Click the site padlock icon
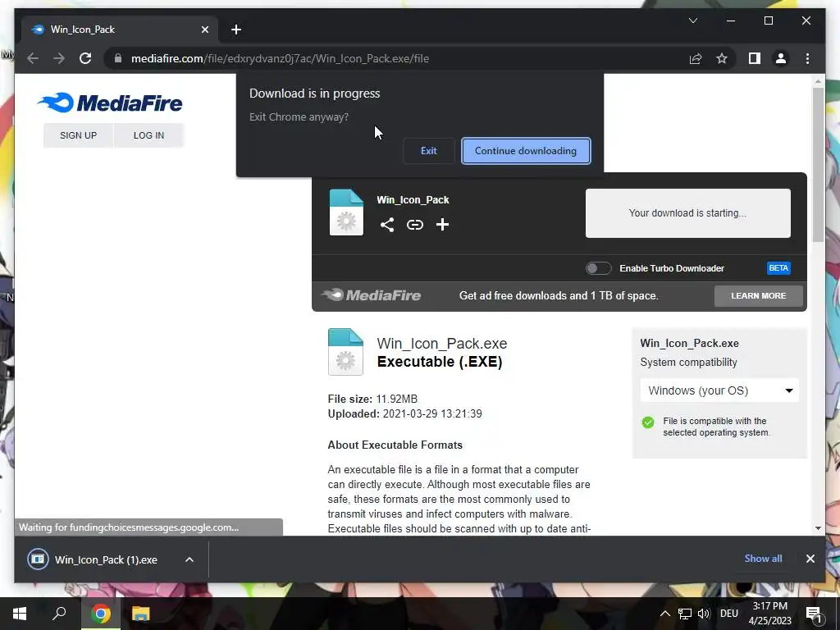The height and width of the screenshot is (630, 840). tap(118, 58)
